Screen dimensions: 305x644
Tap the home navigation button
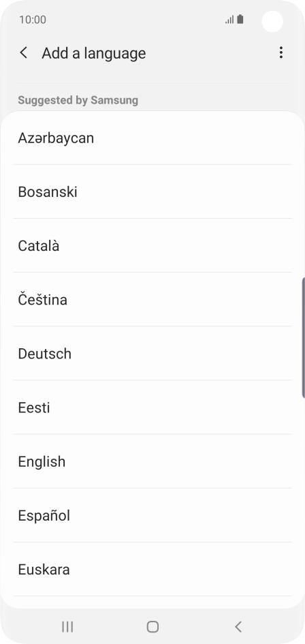[152, 626]
